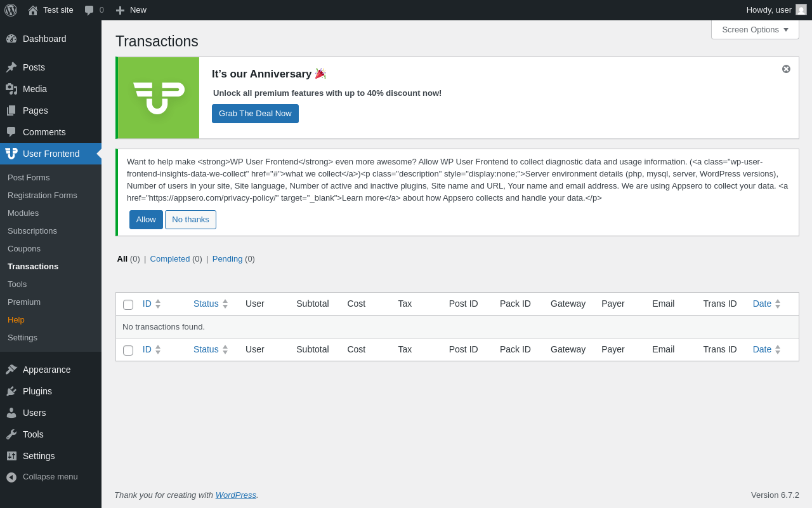
Task: Open the New content menu
Action: click(x=131, y=10)
